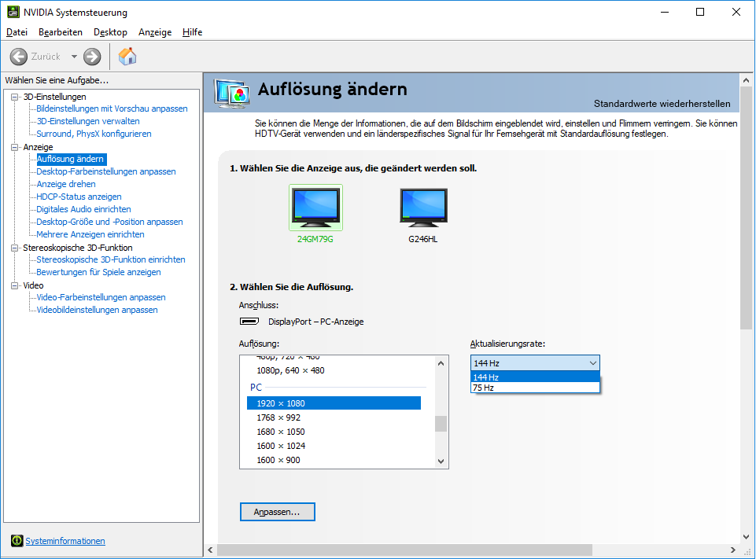Go to the Home start page icon
Viewport: 756px width, 559px height.
tap(127, 57)
